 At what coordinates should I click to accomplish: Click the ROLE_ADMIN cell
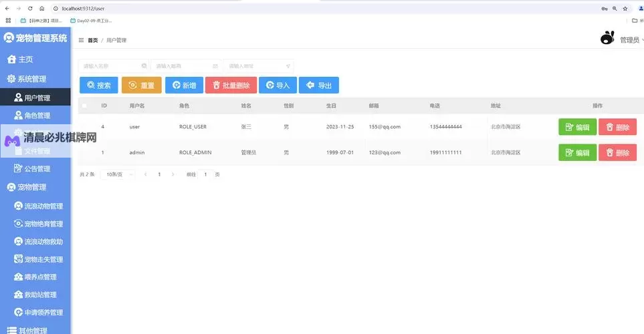tap(195, 152)
